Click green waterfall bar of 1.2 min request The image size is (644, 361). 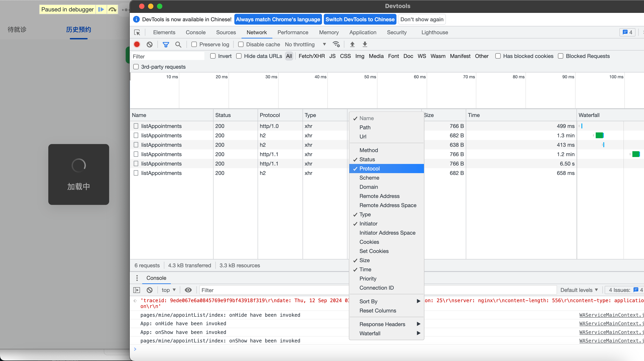tap(636, 154)
